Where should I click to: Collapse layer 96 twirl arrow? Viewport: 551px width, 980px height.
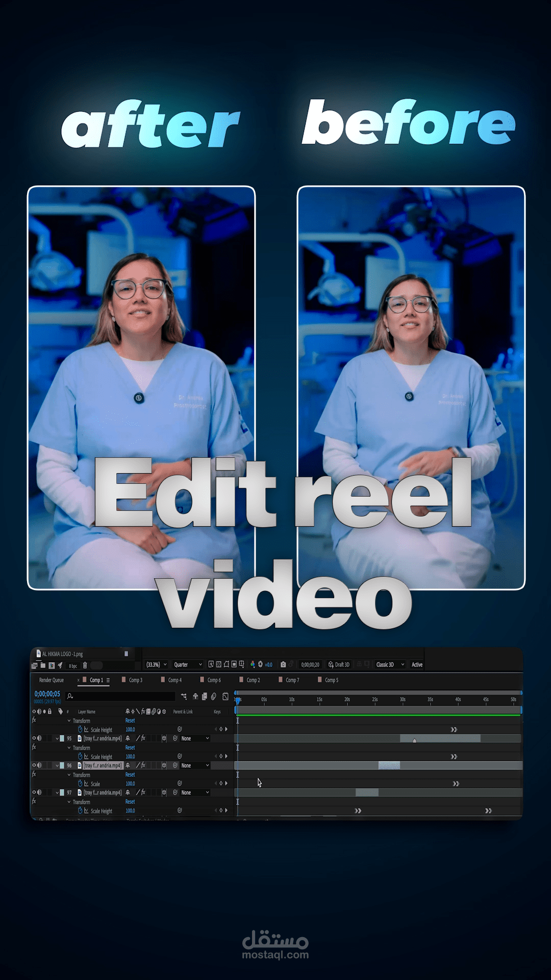pos(57,765)
